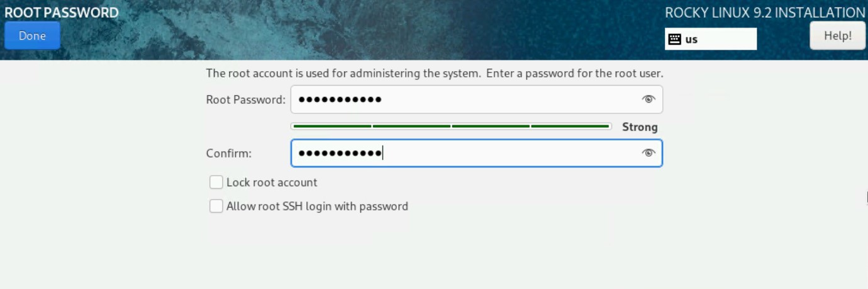Click the last segment of the strength bar
The height and width of the screenshot is (289, 868).
pyautogui.click(x=570, y=127)
